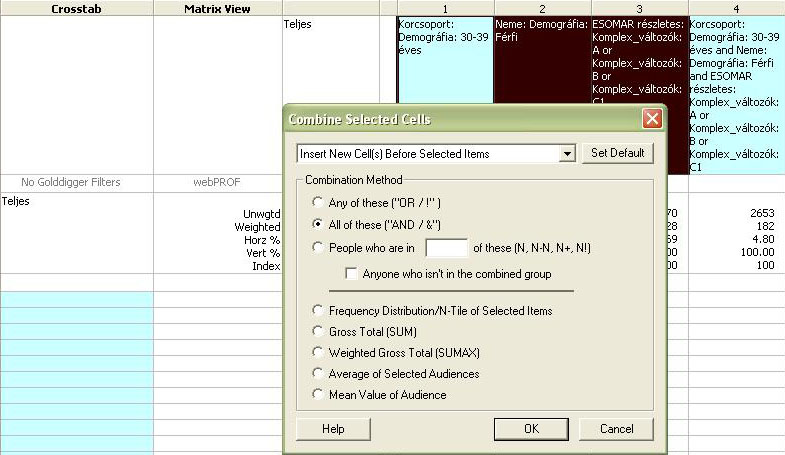Image resolution: width=785 pixels, height=455 pixels.
Task: Click the ESOMAR részletes column 3 cell
Action: 639,60
